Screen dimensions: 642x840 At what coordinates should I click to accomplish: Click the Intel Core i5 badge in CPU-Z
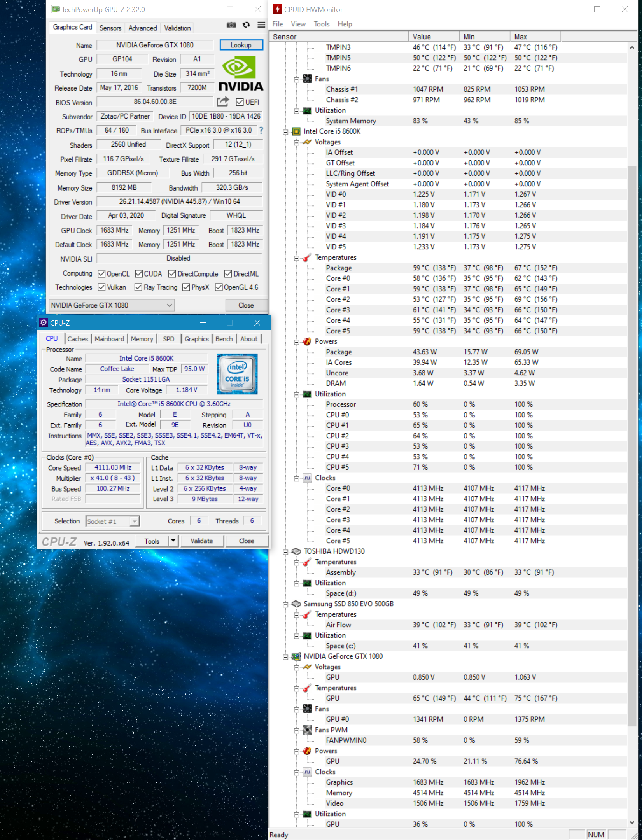click(x=237, y=374)
